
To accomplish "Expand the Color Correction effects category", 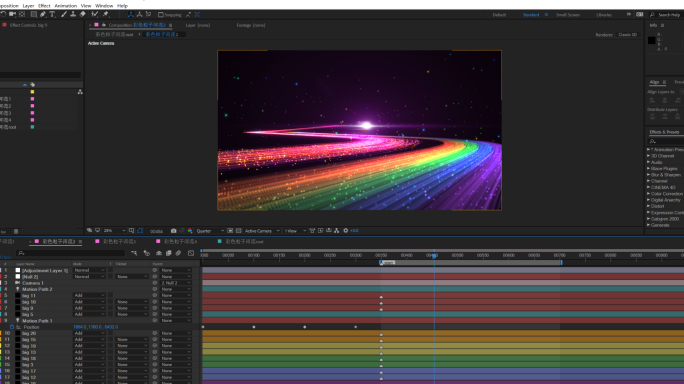I will [648, 194].
